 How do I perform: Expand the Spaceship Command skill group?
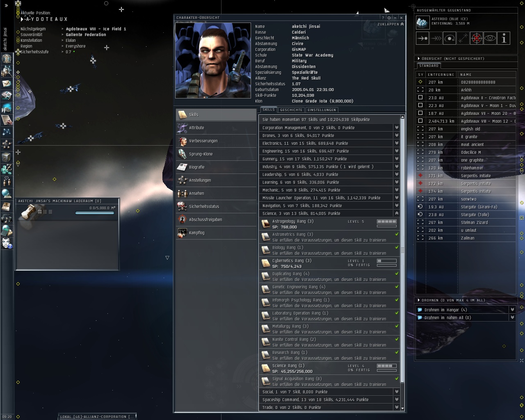coord(397,399)
